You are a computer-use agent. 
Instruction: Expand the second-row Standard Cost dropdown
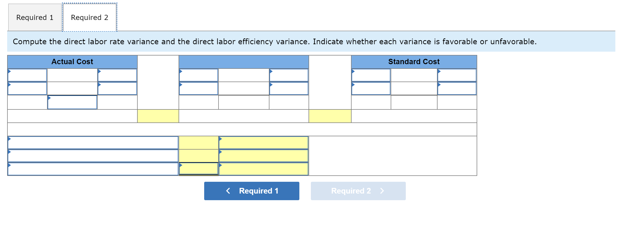(x=370, y=89)
